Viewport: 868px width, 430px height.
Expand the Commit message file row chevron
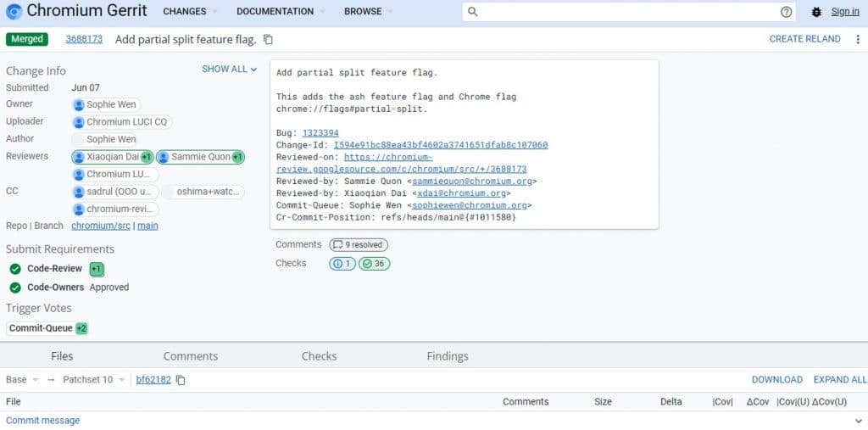point(858,422)
